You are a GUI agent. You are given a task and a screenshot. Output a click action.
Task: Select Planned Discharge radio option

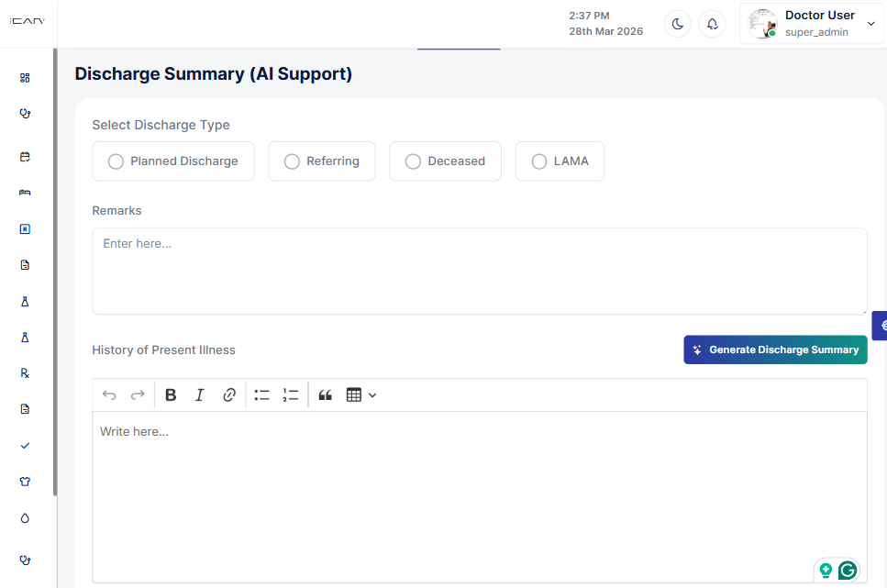pyautogui.click(x=116, y=161)
